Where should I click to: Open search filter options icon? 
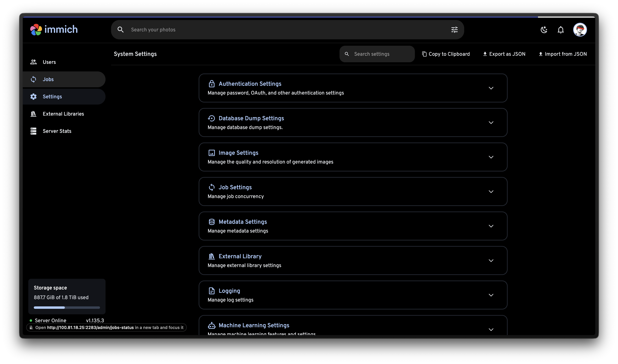click(x=454, y=30)
